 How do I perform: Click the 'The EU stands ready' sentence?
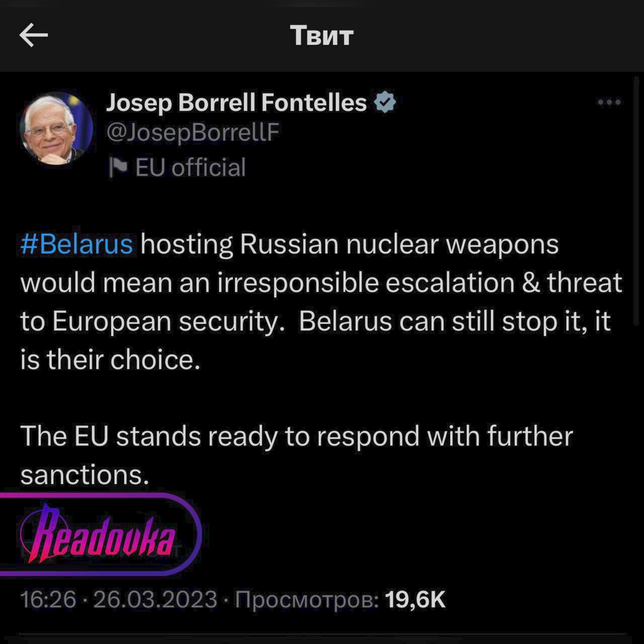coord(296,436)
